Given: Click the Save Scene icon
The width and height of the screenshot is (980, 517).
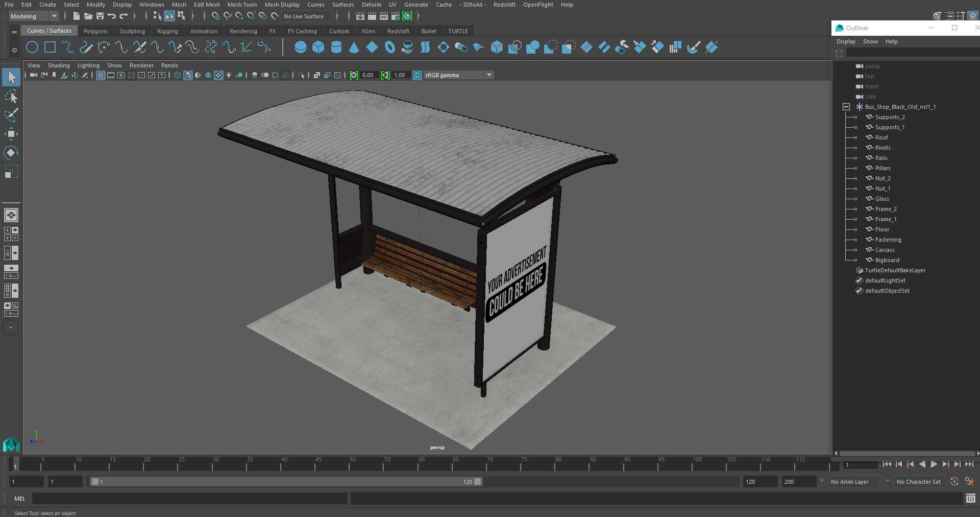Looking at the screenshot, I should click(100, 16).
